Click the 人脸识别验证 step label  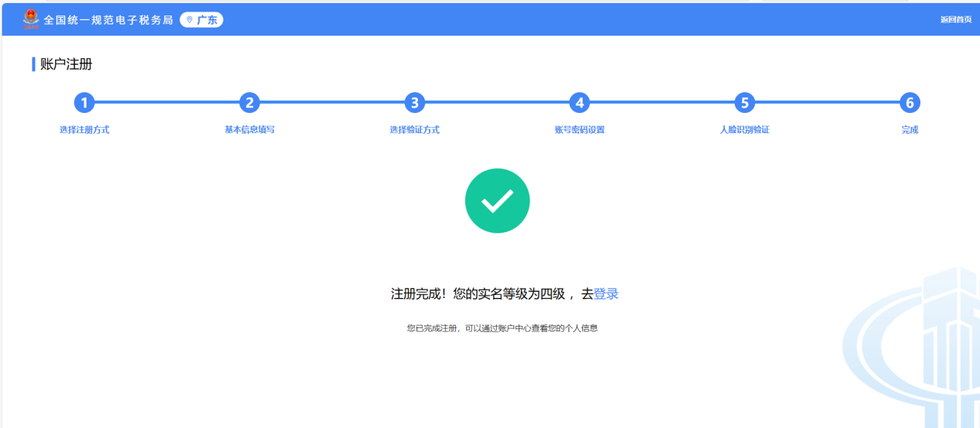745,130
